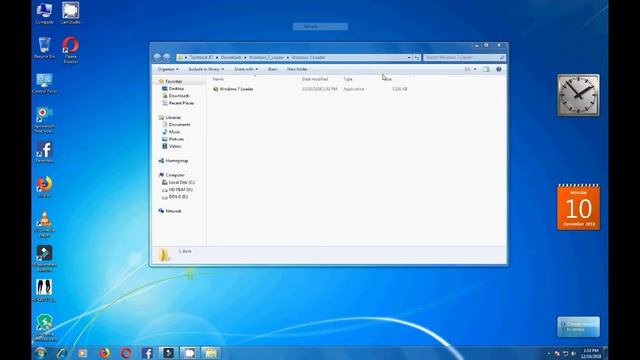Open the Facebook desktop shortcut
Viewport: 640px width, 360px height.
click(44, 152)
